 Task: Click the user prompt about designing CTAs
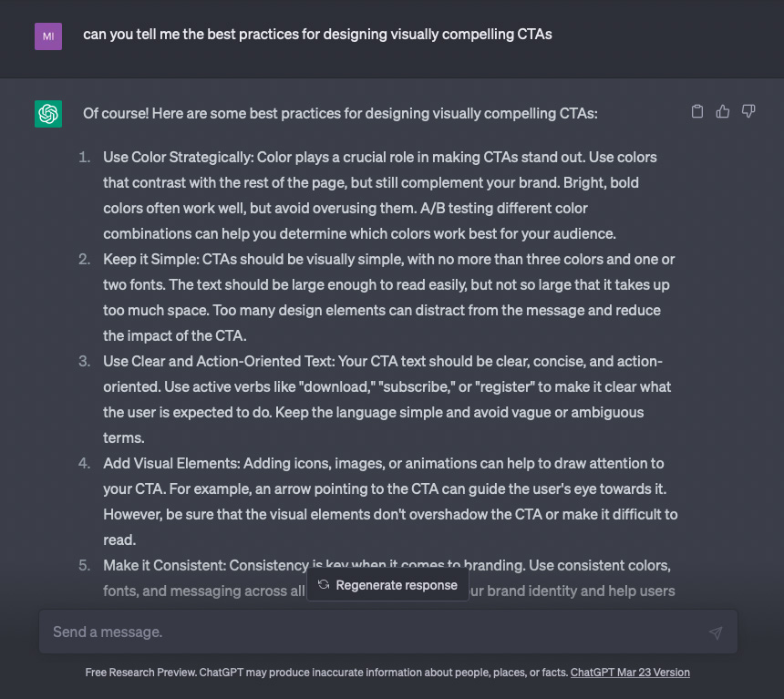click(317, 34)
